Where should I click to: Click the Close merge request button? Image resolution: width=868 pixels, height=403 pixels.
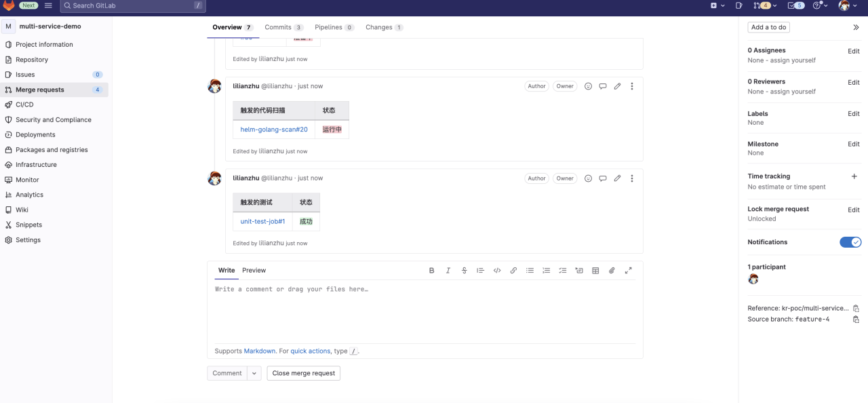pyautogui.click(x=303, y=373)
